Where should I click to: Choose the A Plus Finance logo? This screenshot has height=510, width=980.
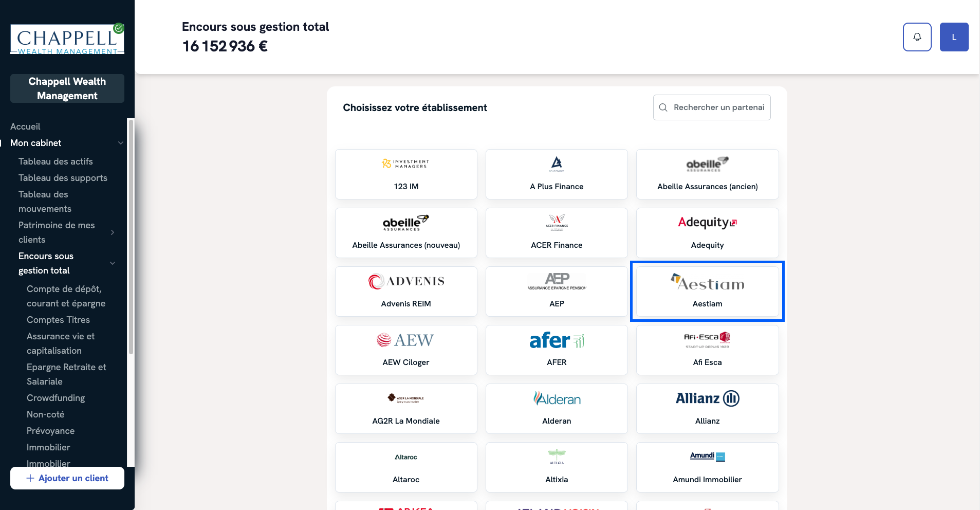click(557, 164)
